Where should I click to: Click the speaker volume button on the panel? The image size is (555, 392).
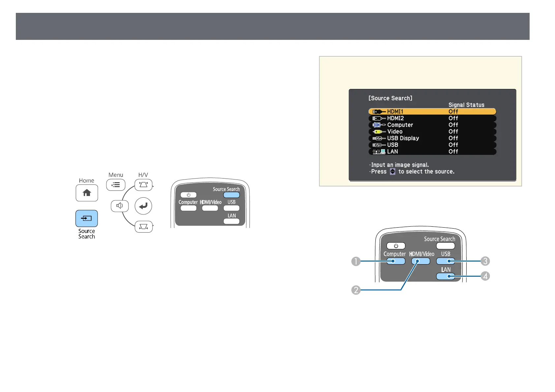point(120,206)
